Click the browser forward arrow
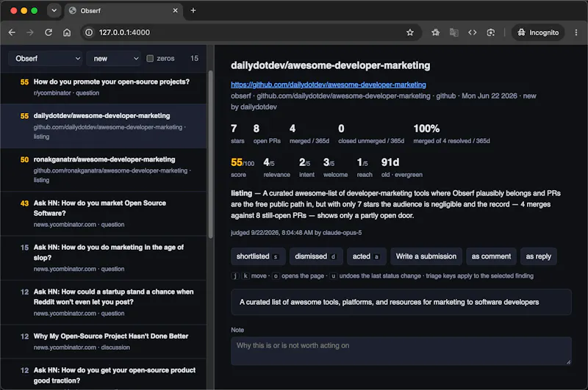588x390 pixels. click(x=30, y=32)
